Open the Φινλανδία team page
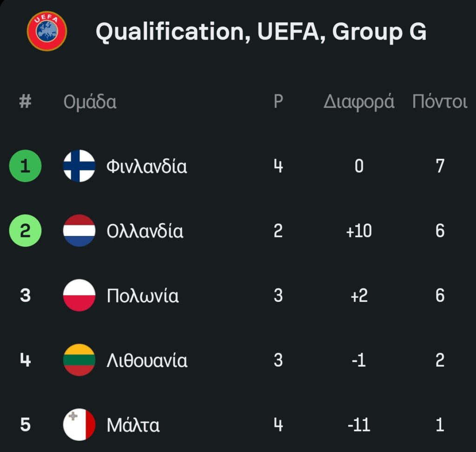 pos(147,166)
